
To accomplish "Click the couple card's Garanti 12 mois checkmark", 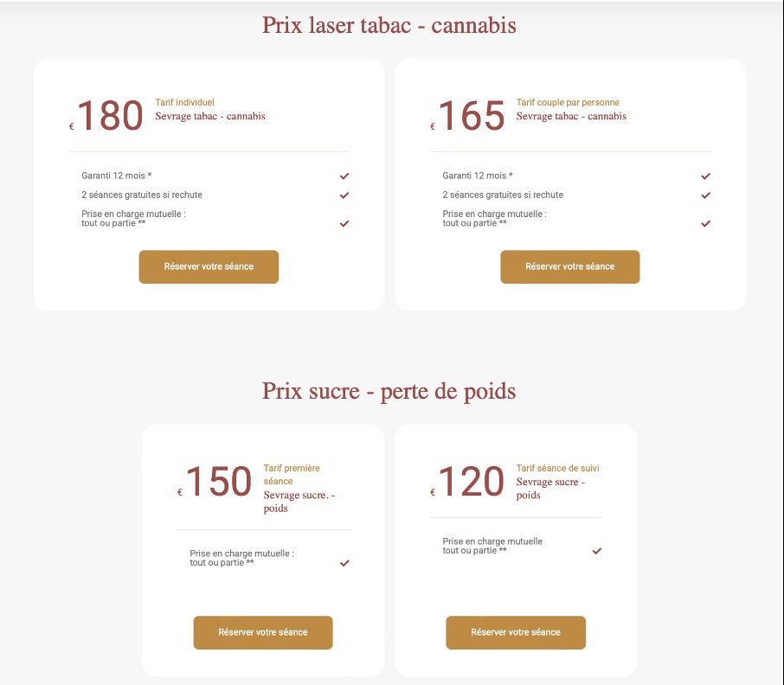I will pyautogui.click(x=705, y=176).
